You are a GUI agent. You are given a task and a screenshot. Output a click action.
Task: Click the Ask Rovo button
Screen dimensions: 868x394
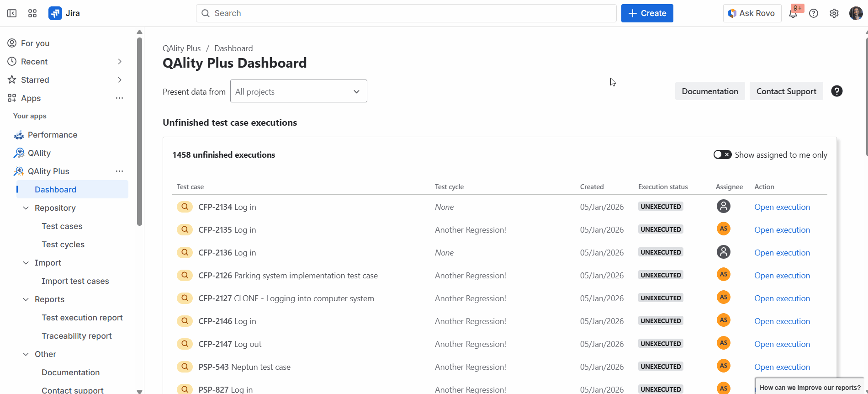(752, 13)
